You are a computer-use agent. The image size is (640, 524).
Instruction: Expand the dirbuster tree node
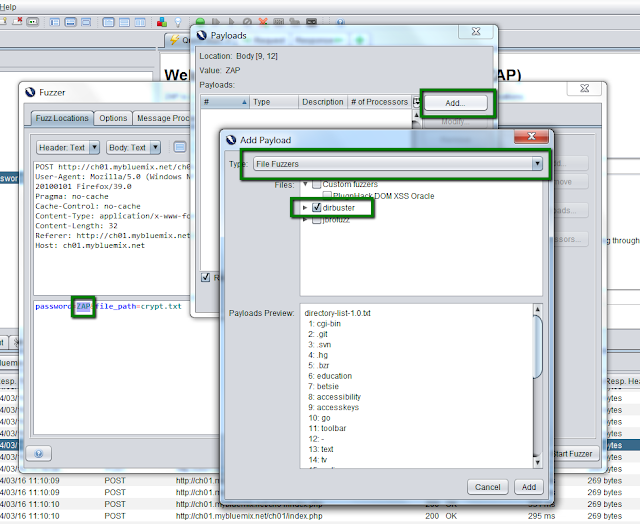305,208
